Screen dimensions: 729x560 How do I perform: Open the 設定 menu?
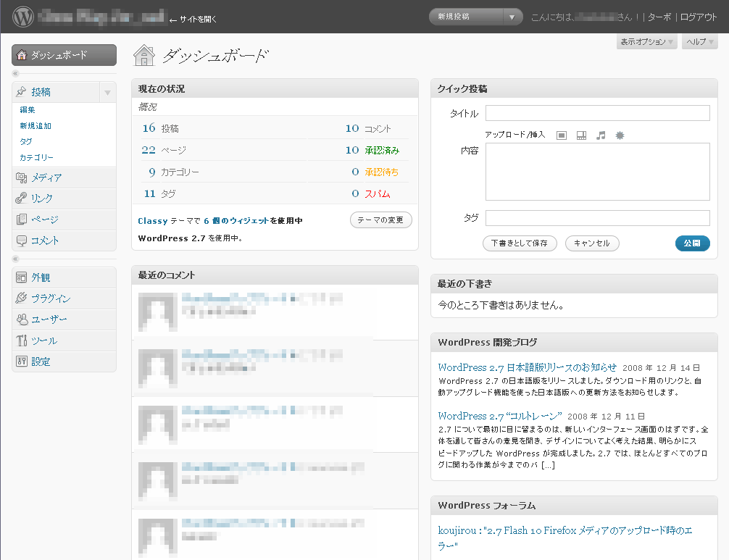coord(41,362)
